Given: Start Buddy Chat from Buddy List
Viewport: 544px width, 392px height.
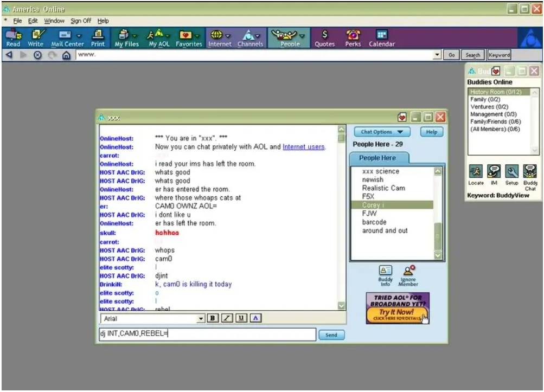Looking at the screenshot, I should tap(530, 178).
